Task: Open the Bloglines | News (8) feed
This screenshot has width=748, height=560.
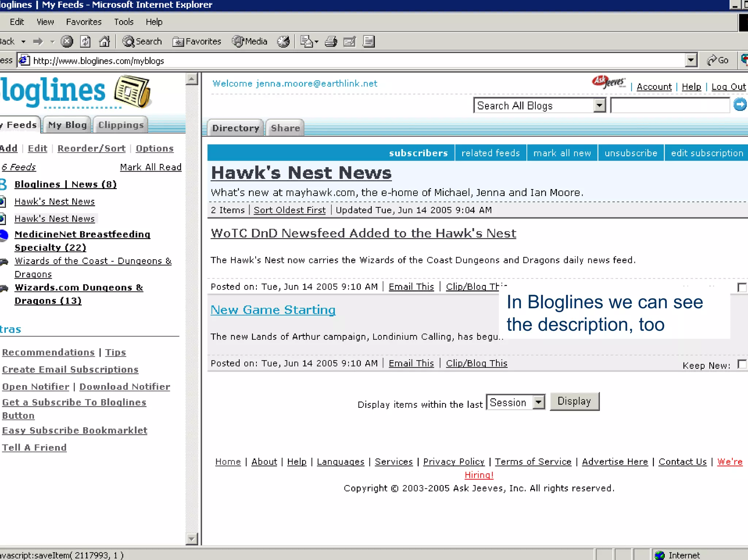Action: coord(65,184)
